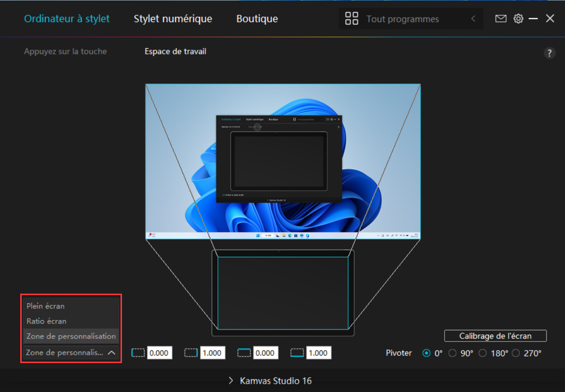Screen dimensions: 565x392
Task: Click the dashed-rectangle icon beside first 1.000
Action: coord(191,353)
